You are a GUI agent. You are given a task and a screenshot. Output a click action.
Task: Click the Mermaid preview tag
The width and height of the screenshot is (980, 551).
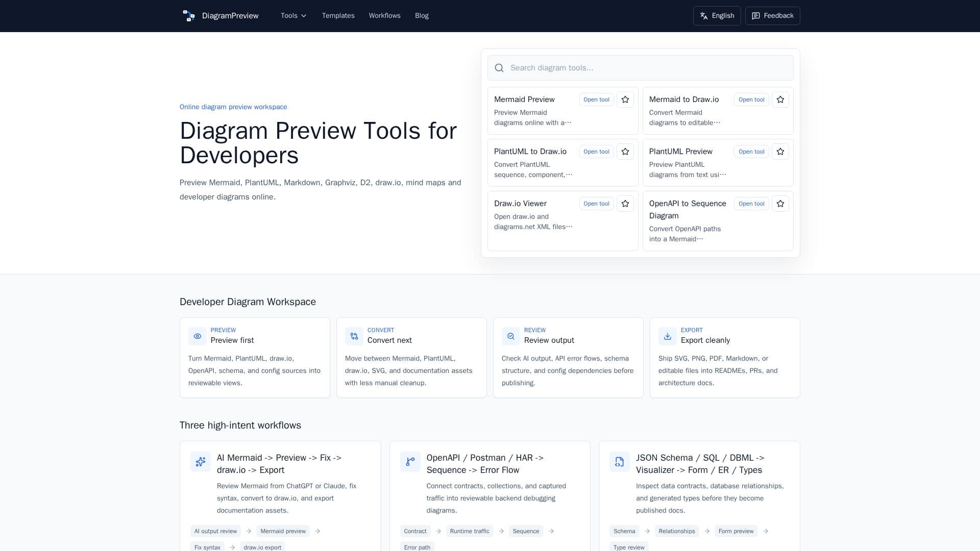[283, 531]
